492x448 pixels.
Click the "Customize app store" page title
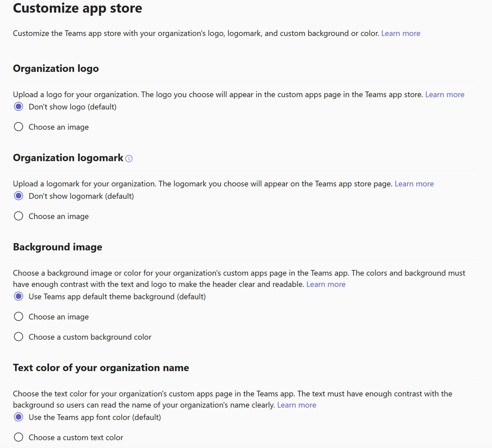point(77,8)
